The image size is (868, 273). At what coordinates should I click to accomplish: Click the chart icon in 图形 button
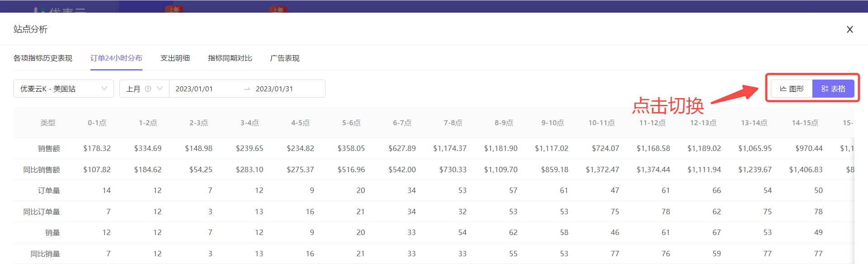[x=783, y=89]
